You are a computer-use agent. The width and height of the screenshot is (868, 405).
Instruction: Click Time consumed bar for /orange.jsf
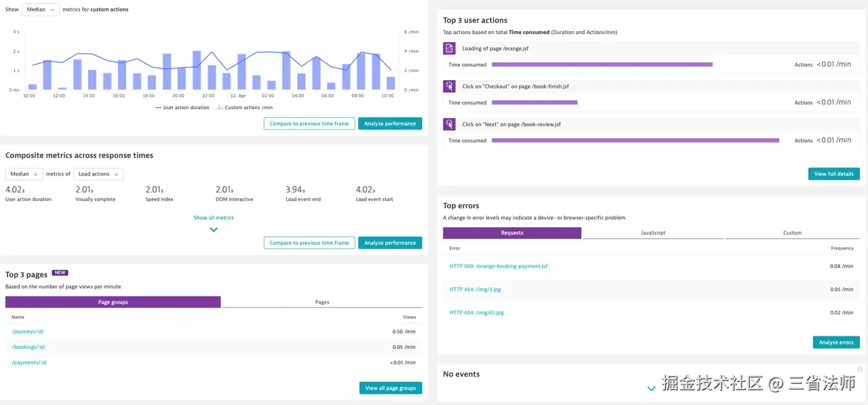(601, 64)
